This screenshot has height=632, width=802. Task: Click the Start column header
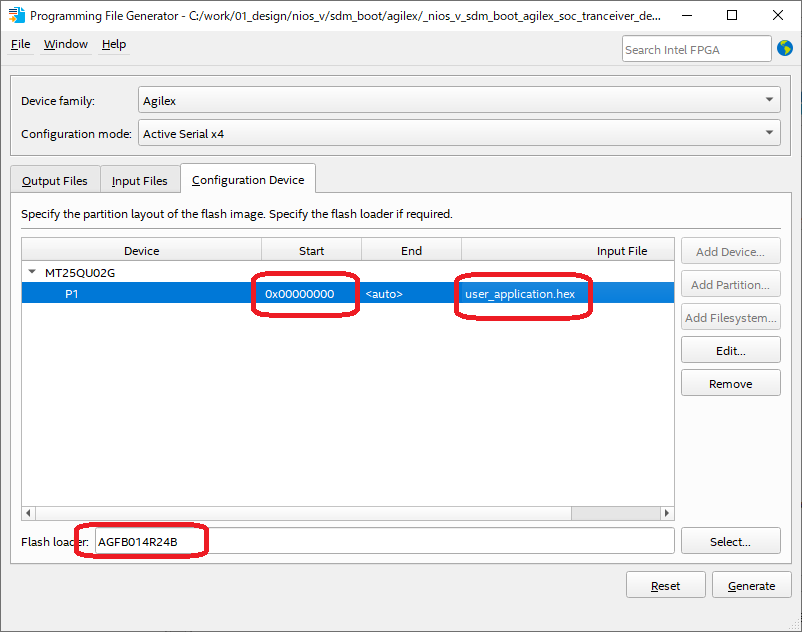(311, 250)
